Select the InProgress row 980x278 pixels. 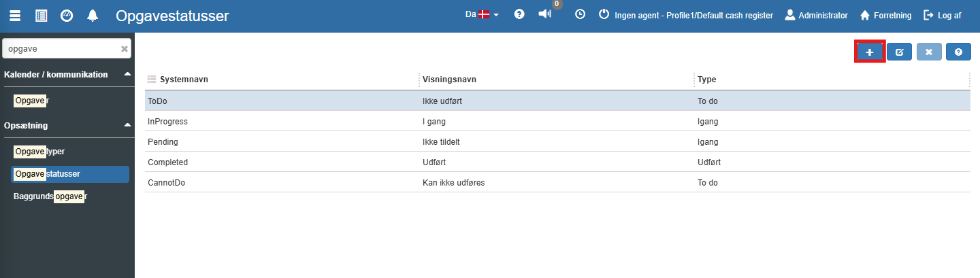tap(557, 121)
